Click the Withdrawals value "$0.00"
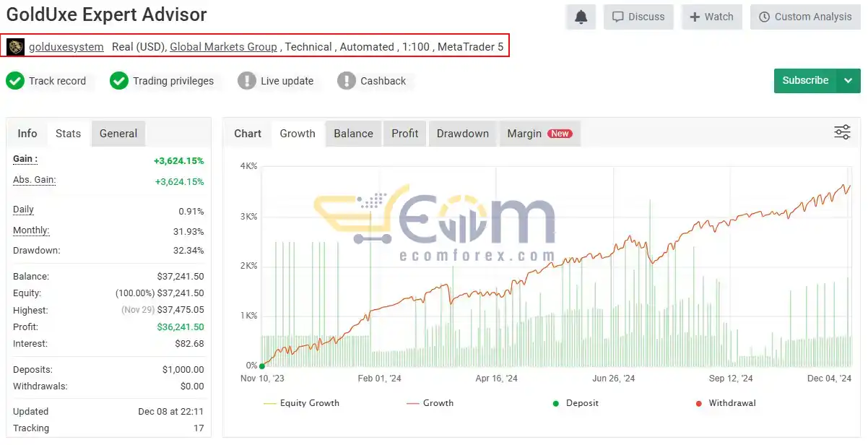 tap(191, 386)
